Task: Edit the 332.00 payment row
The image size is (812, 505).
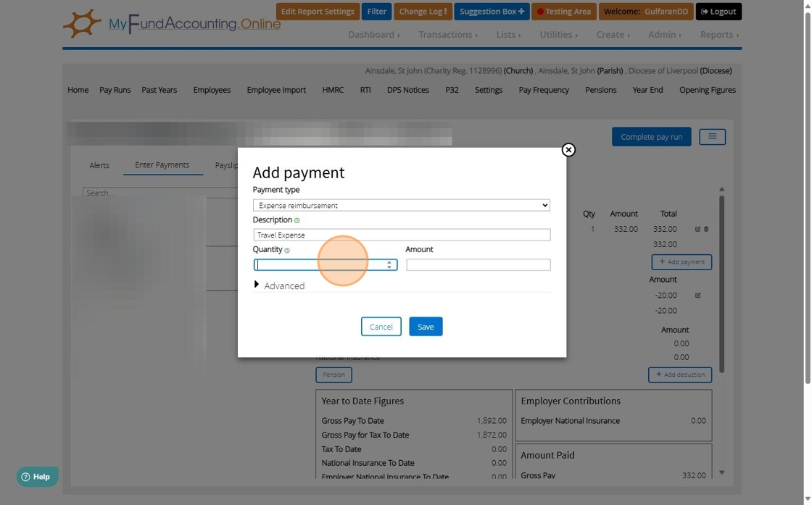Action: coord(697,229)
